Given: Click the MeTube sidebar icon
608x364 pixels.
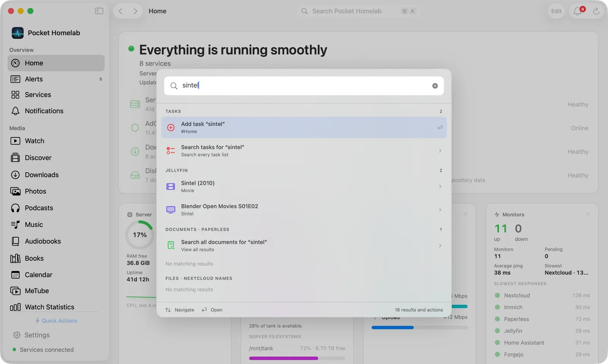Looking at the screenshot, I should (x=15, y=291).
